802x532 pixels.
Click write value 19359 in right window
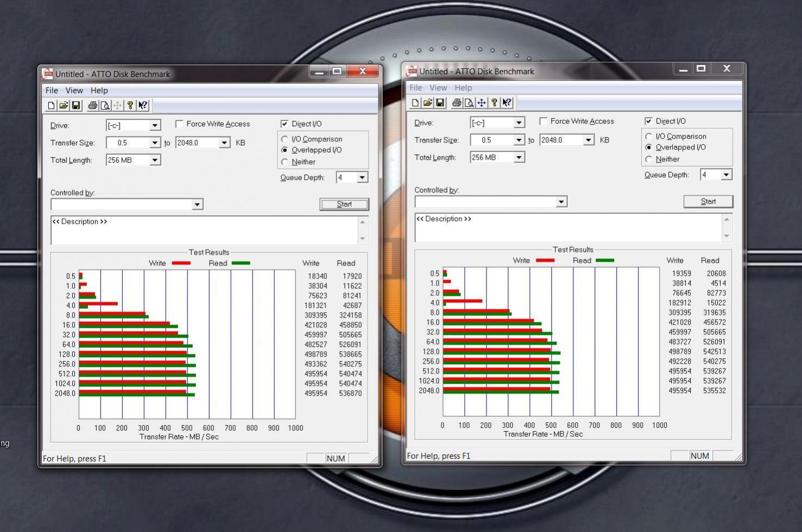click(681, 274)
